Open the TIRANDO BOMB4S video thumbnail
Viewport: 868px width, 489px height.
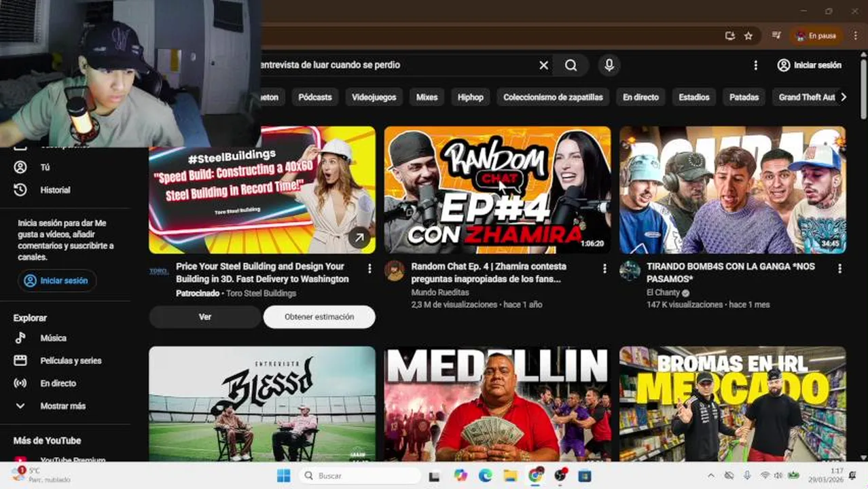(x=732, y=189)
